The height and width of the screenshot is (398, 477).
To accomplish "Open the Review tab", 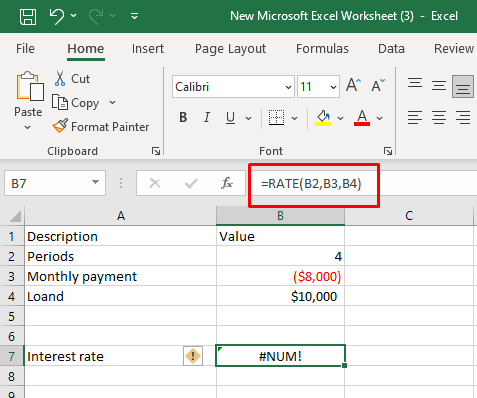I will (454, 49).
